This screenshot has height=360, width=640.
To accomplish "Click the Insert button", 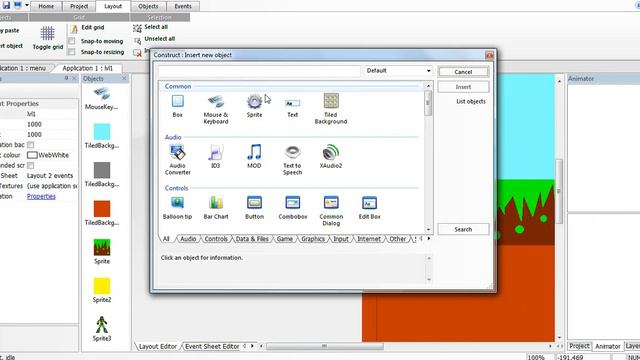I will pyautogui.click(x=463, y=87).
